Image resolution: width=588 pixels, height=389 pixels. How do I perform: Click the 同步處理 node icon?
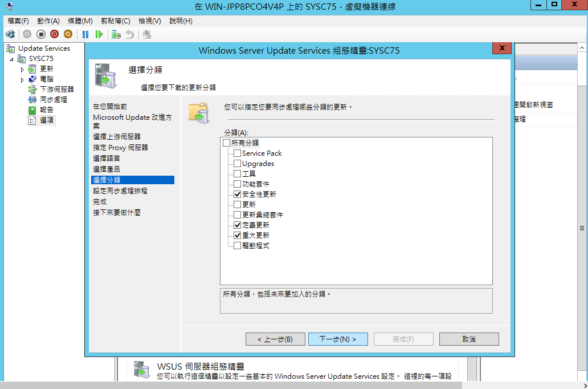click(32, 99)
